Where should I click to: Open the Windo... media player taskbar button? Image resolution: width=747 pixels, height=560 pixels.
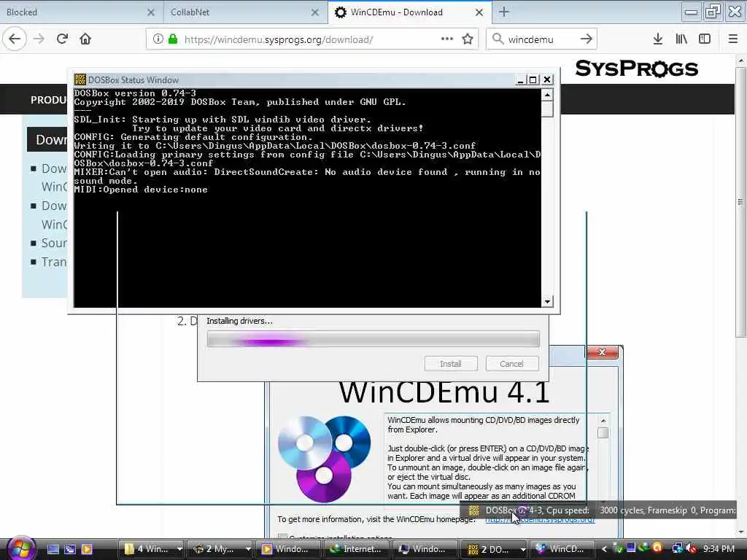click(288, 549)
